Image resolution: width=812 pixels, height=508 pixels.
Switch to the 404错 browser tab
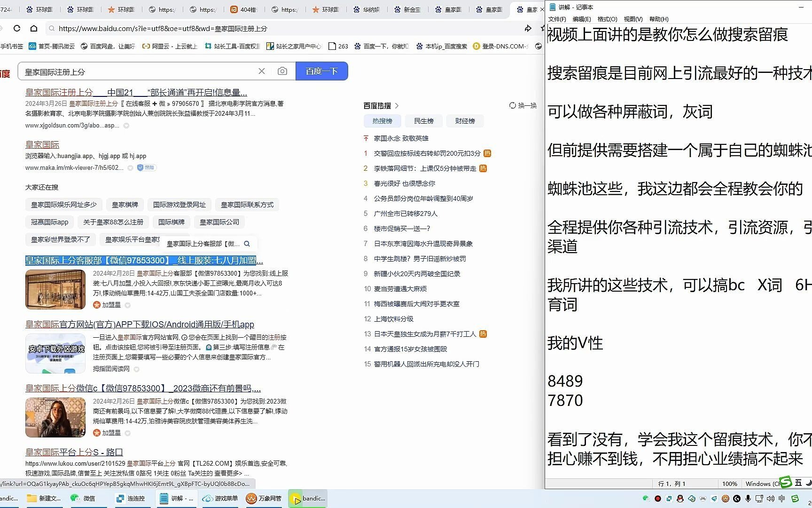[244, 9]
